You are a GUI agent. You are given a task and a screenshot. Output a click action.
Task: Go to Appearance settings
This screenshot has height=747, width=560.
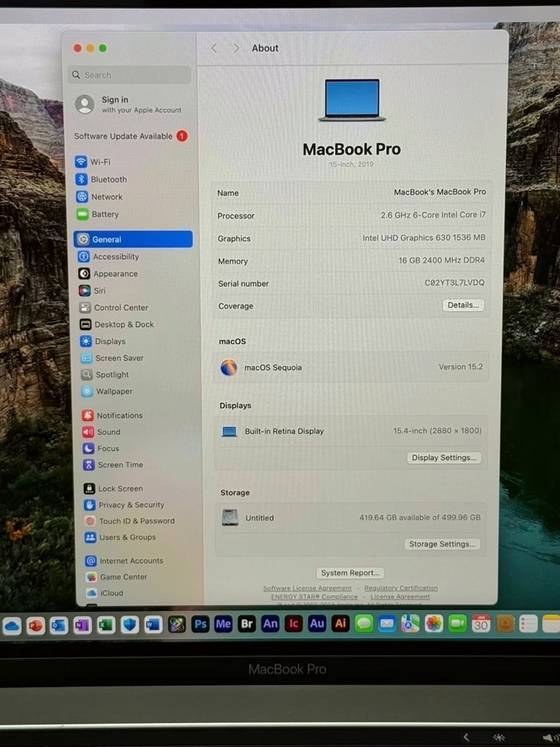coord(108,273)
